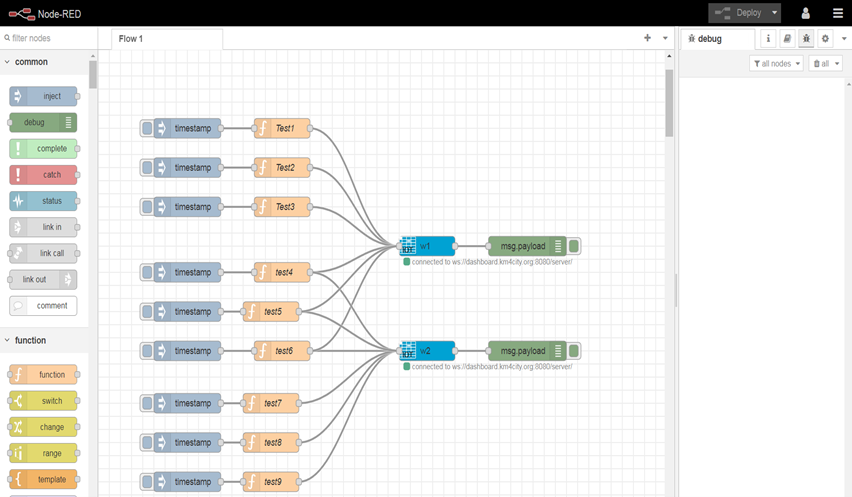Open configuration nodes gear icon

825,39
